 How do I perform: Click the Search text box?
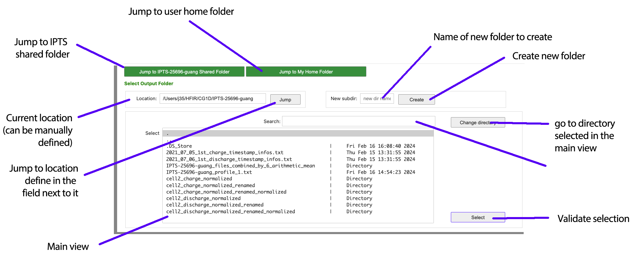click(x=358, y=121)
